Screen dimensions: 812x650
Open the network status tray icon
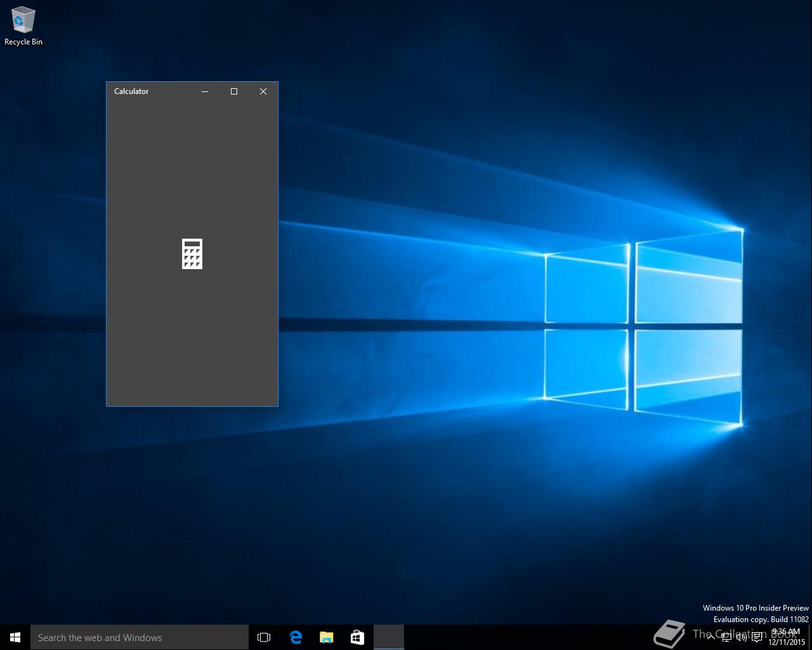coord(726,637)
